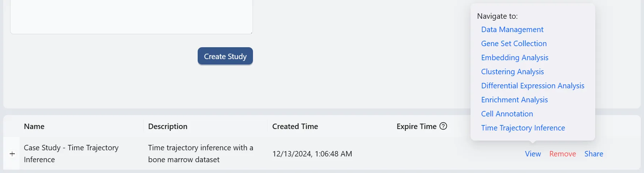Share the case study
Viewport: 644px width, 173px height.
[593, 154]
